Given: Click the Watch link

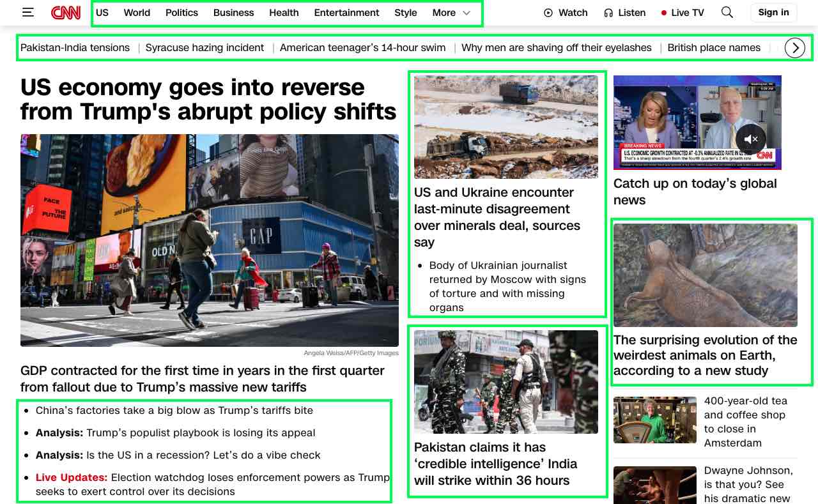Looking at the screenshot, I should click(x=566, y=13).
